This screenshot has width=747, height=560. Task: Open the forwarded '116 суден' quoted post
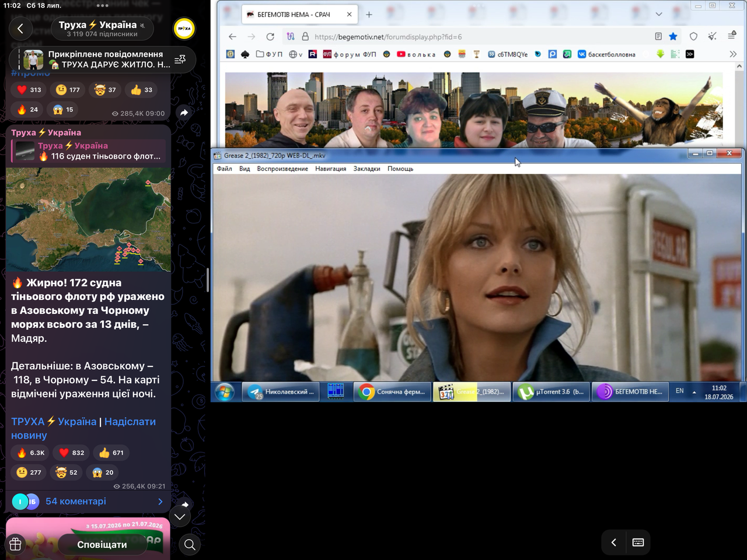coord(88,151)
